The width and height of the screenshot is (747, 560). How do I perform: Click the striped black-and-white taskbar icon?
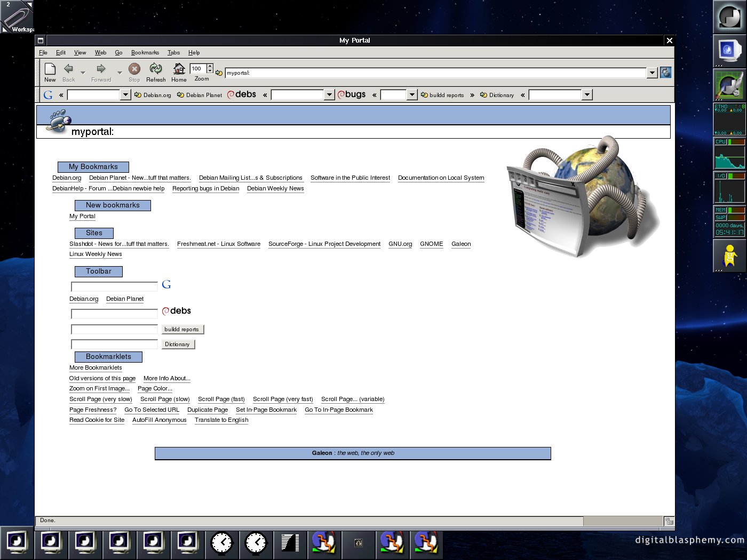point(290,543)
